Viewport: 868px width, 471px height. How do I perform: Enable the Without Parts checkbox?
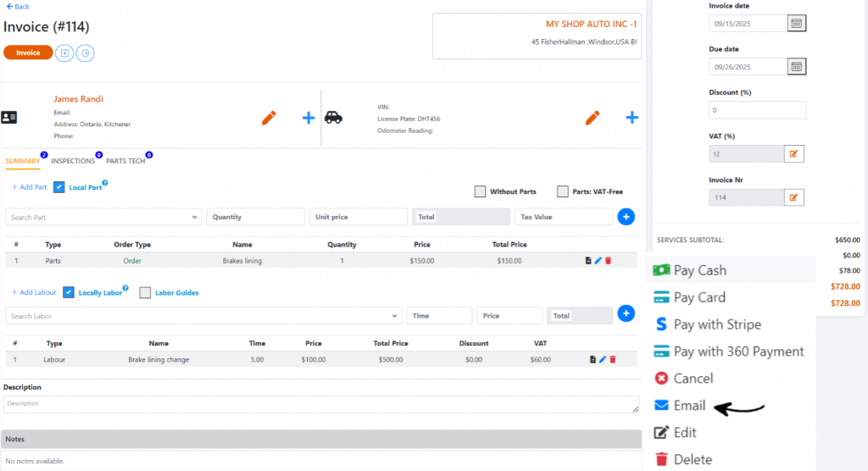(x=481, y=191)
